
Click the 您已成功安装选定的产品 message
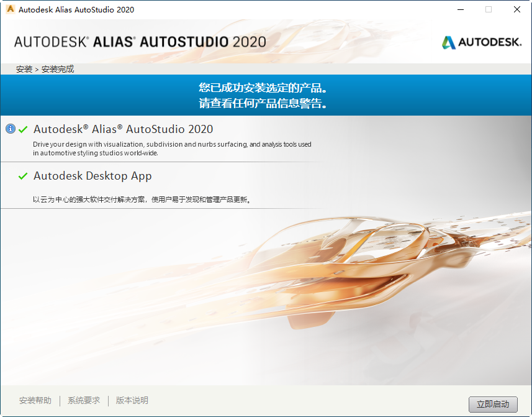pyautogui.click(x=263, y=88)
